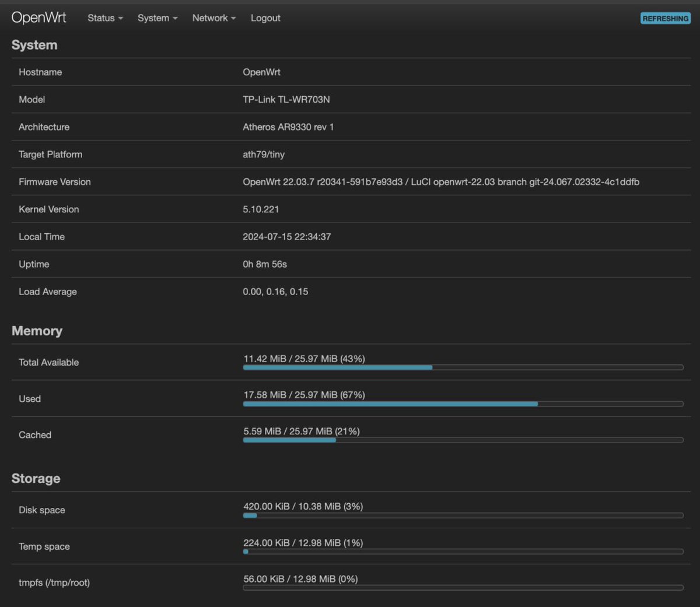700x607 pixels.
Task: Select the Storage section heading
Action: tap(36, 478)
